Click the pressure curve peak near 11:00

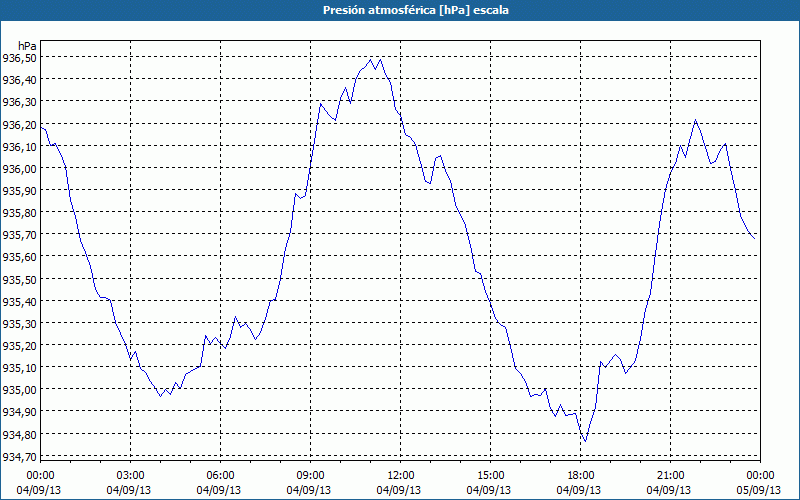click(x=371, y=60)
